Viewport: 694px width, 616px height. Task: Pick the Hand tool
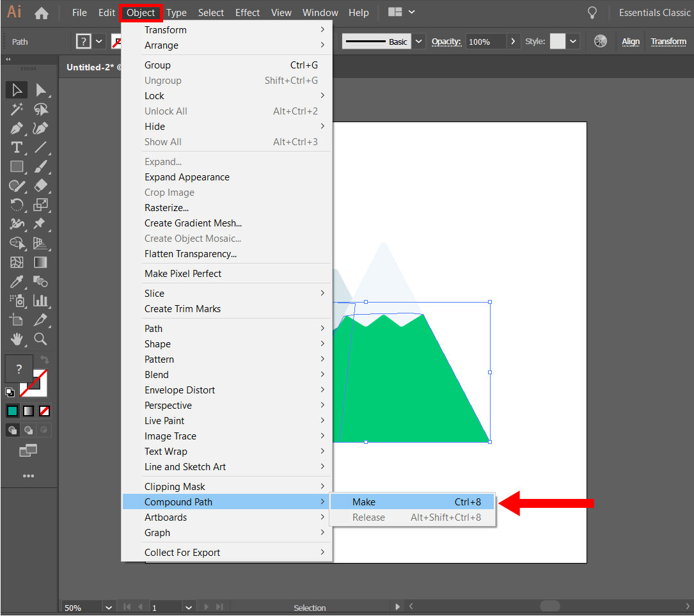click(17, 339)
